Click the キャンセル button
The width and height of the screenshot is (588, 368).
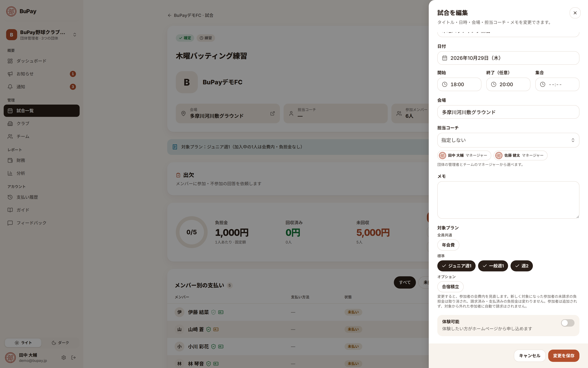pos(530,356)
